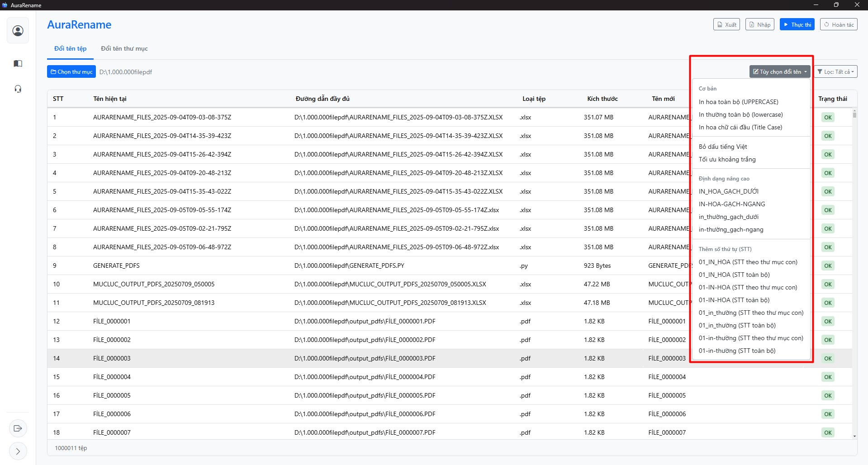Open the book guide icon in sidebar
This screenshot has width=868, height=465.
click(18, 64)
